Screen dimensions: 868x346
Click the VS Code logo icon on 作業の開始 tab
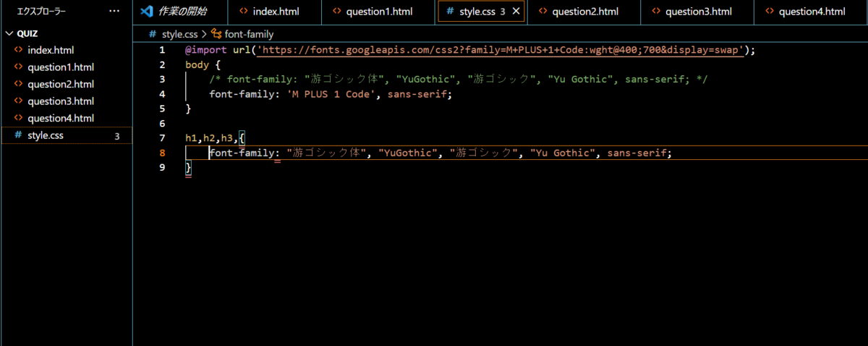click(147, 12)
